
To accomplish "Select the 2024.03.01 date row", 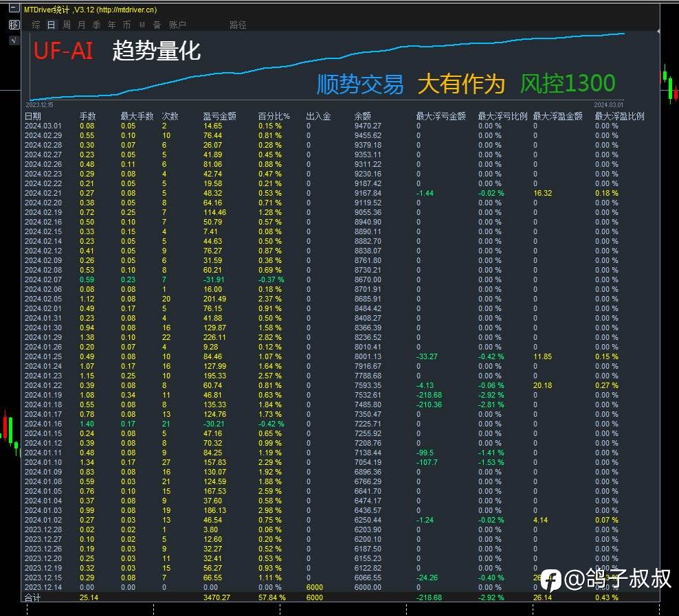I will point(43,126).
